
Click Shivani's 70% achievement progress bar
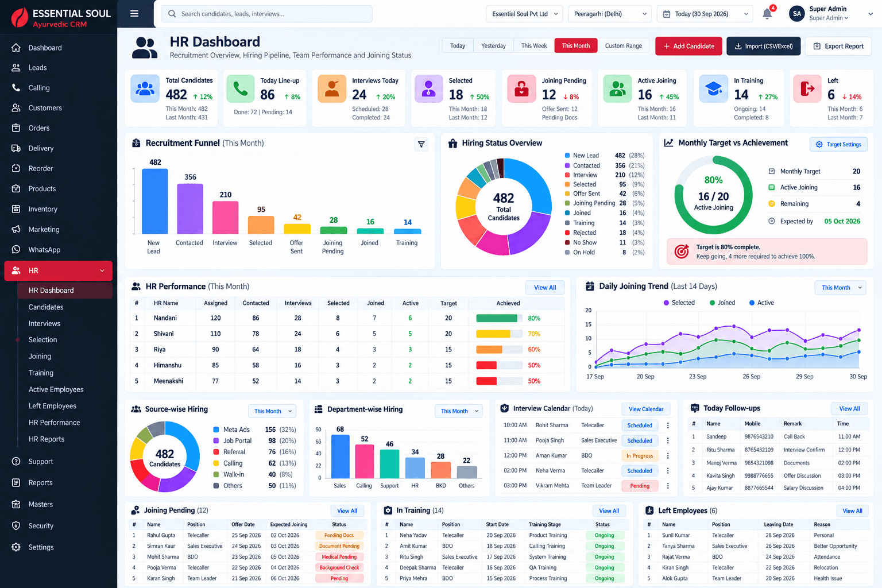(500, 334)
